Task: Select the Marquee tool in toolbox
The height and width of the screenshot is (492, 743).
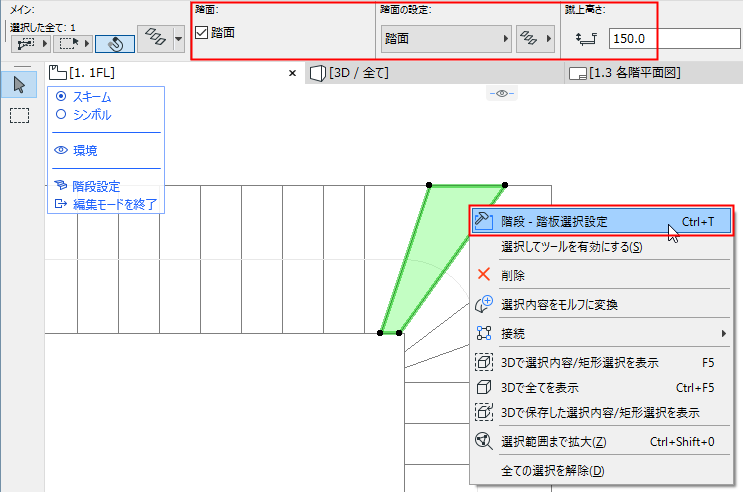Action: tap(19, 115)
